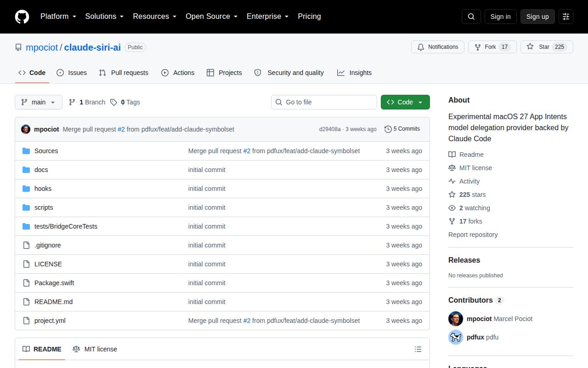This screenshot has width=588, height=368.
Task: Open mpociot contributor avatar in sidebar
Action: 456,319
